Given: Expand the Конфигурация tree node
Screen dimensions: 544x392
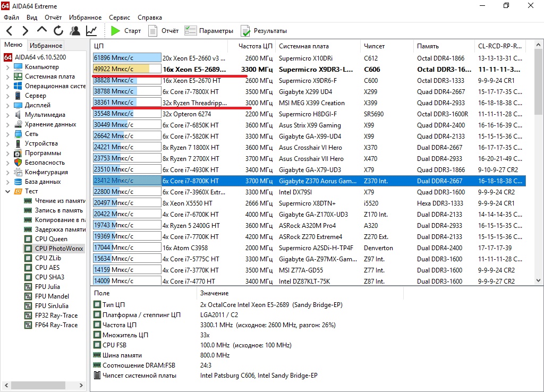Looking at the screenshot, I should pyautogui.click(x=7, y=172).
